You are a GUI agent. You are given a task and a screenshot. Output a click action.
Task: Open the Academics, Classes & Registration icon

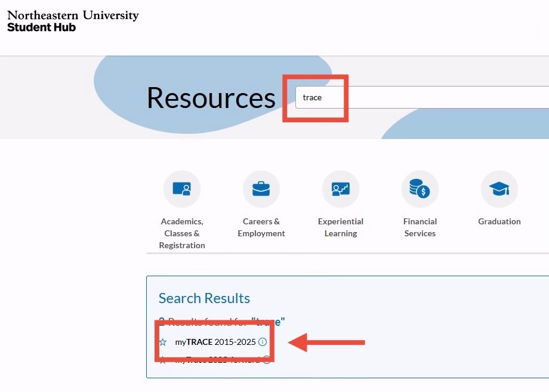[x=182, y=189]
